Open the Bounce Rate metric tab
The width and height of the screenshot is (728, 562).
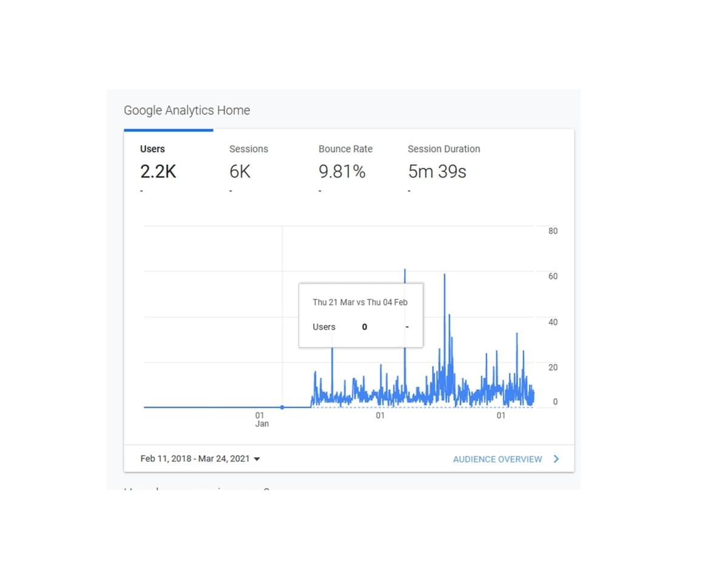click(346, 170)
